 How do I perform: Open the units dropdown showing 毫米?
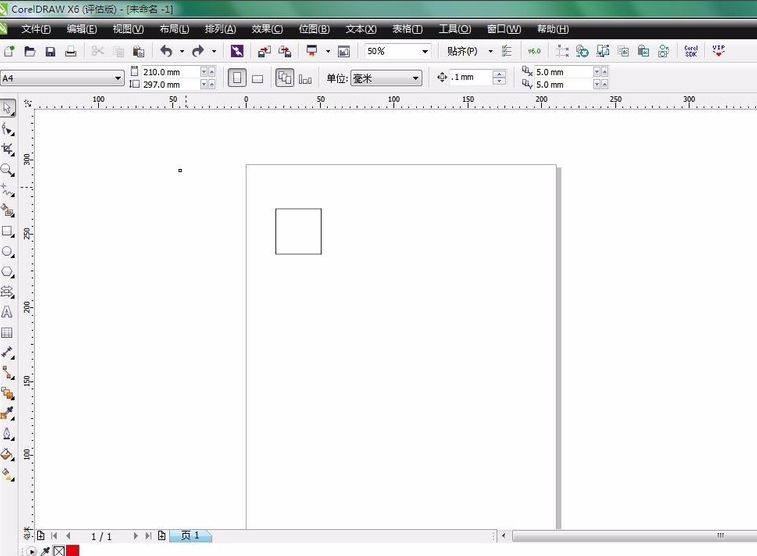point(416,78)
